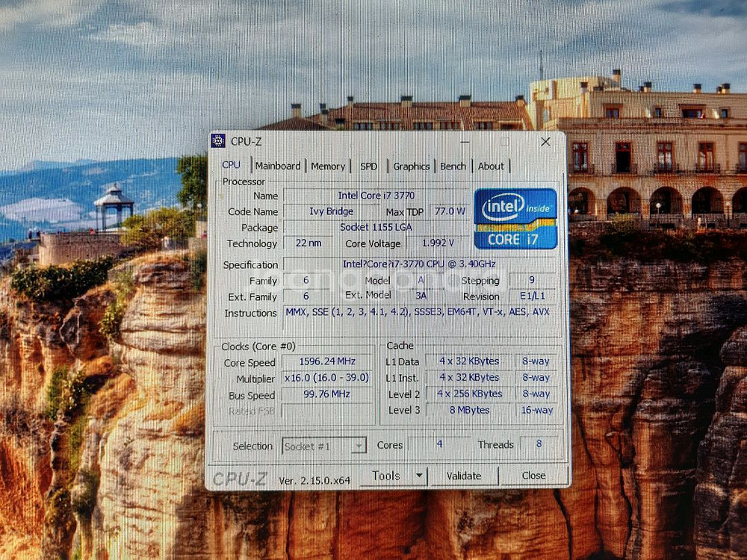Click the Level 3 '8 MBytes' value
This screenshot has height=560, width=747.
pos(469,409)
